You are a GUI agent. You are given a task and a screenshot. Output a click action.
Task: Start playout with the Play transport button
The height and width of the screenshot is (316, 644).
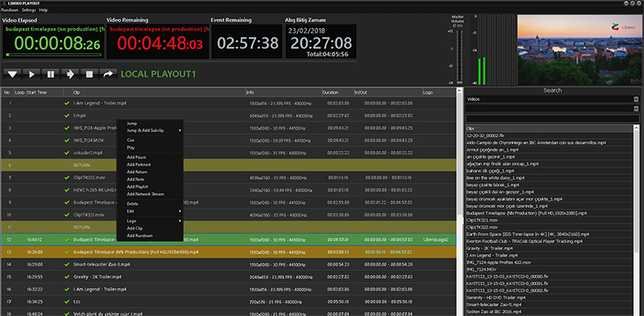click(x=32, y=74)
